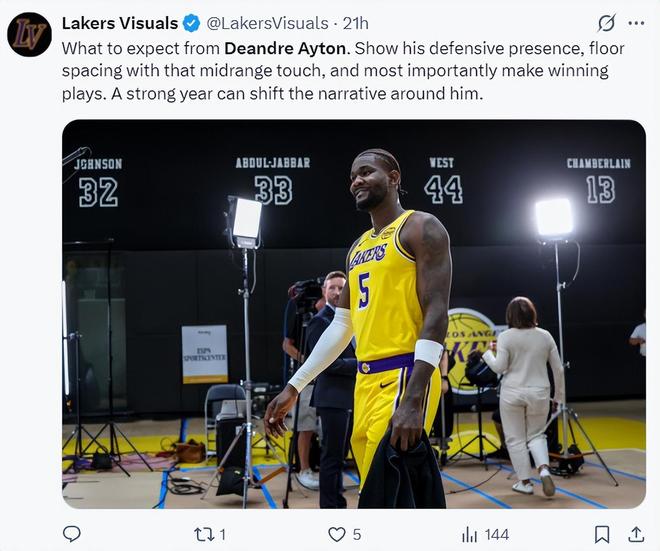Open the Grok actions icon
The height and width of the screenshot is (551, 660).
click(x=606, y=22)
